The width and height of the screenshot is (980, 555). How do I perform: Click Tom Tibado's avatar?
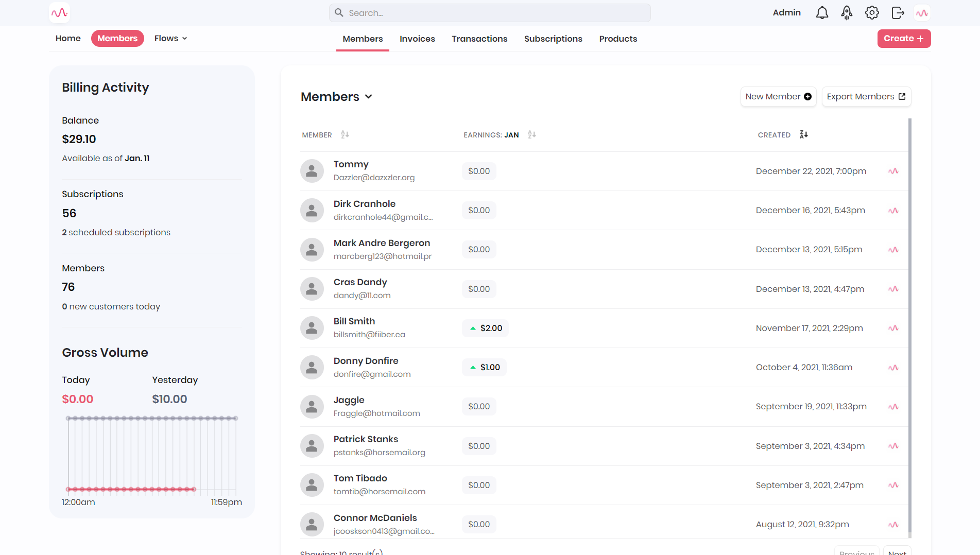coord(312,485)
